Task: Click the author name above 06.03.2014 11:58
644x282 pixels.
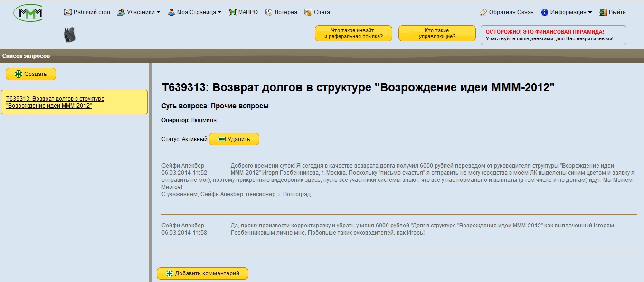Action: 183,226
